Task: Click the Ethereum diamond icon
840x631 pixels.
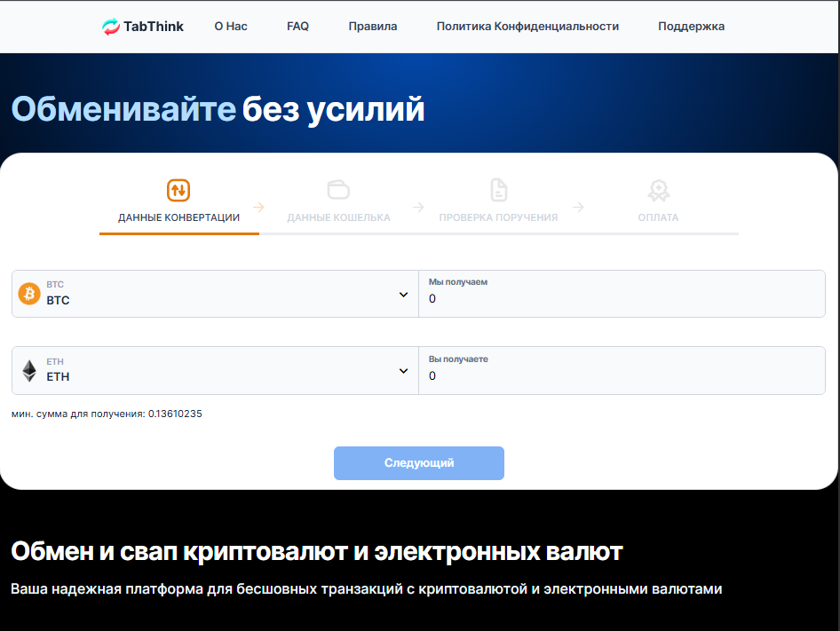Action: tap(29, 371)
